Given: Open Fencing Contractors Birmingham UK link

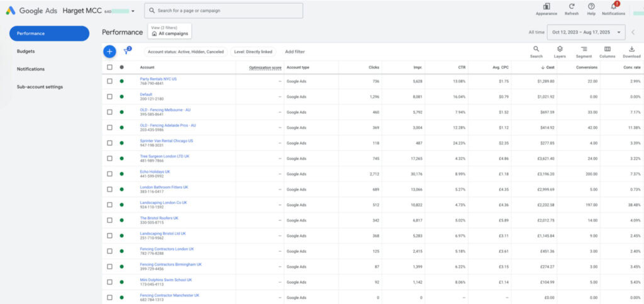Looking at the screenshot, I should click(171, 264).
